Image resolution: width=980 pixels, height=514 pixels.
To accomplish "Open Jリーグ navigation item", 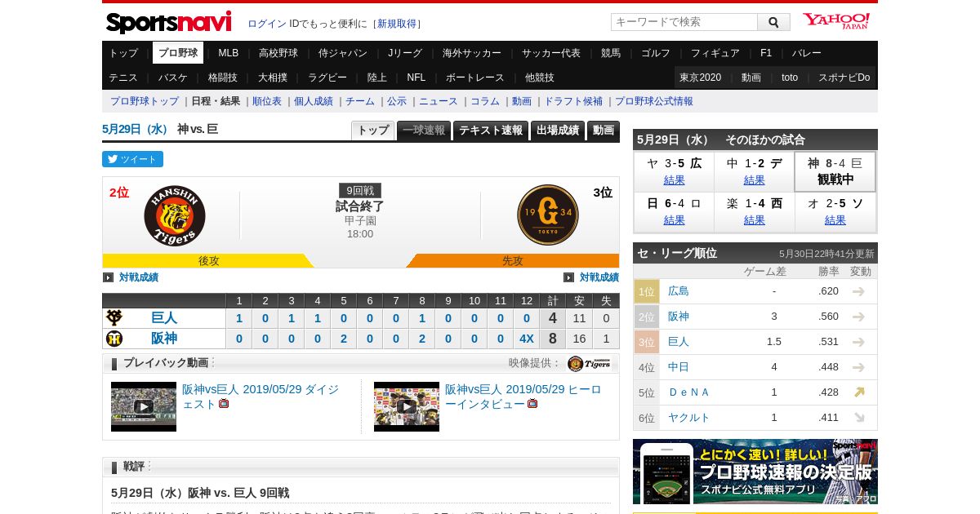I will coord(405,53).
